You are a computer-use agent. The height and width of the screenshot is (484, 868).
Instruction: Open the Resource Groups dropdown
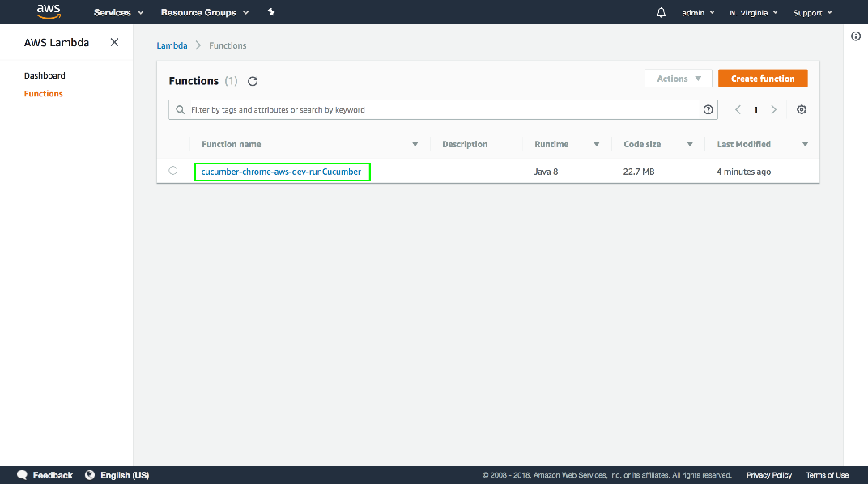click(204, 13)
